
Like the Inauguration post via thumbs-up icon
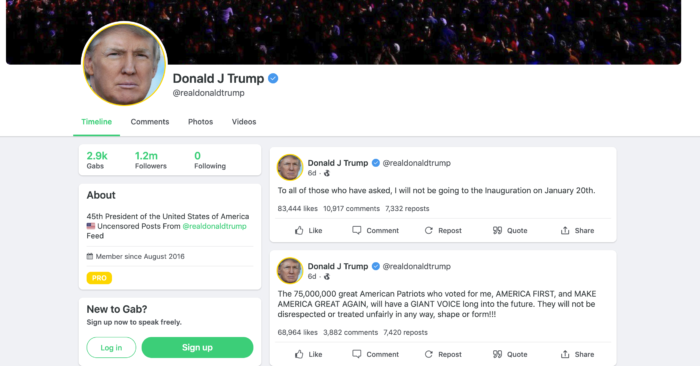coord(299,230)
